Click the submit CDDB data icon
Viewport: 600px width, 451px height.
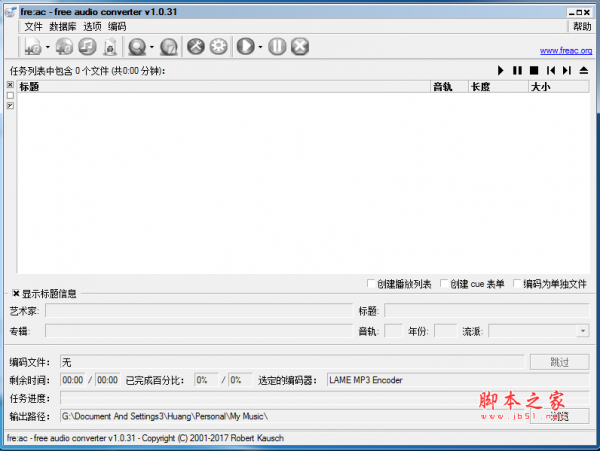(169, 47)
